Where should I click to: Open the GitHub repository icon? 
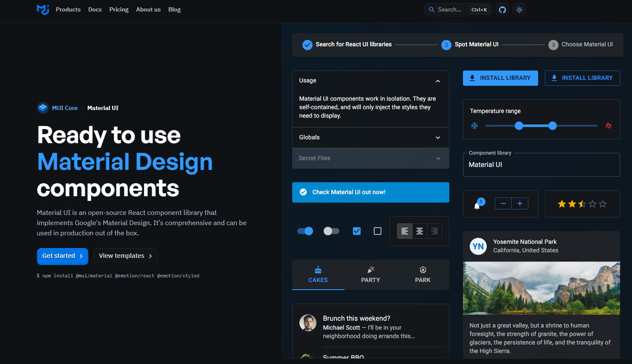tap(502, 10)
